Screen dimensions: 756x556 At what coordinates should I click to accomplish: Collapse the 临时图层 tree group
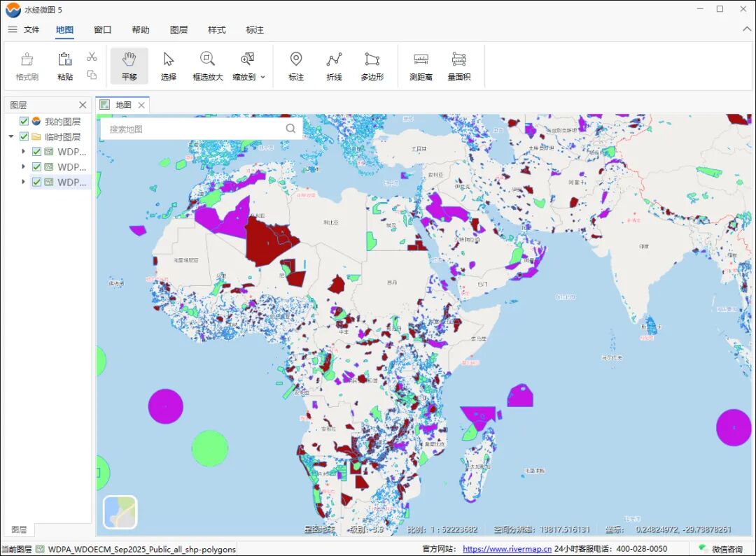(11, 137)
